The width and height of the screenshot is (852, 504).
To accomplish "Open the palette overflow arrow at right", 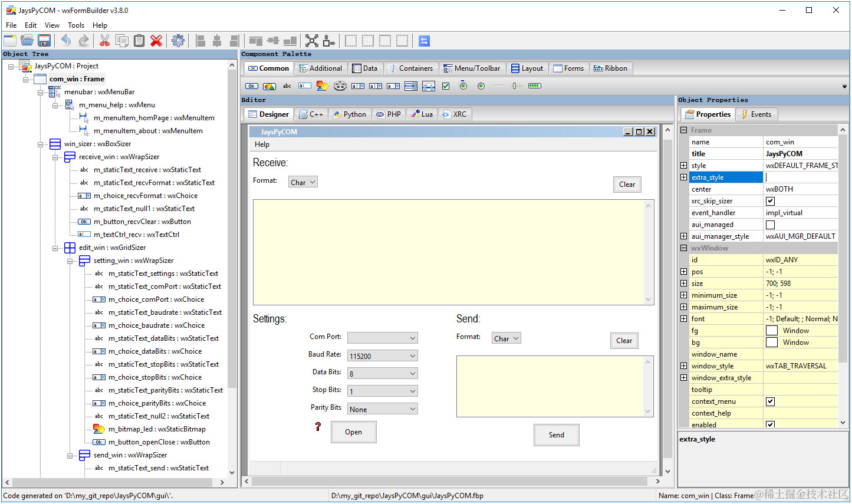I will [x=844, y=87].
